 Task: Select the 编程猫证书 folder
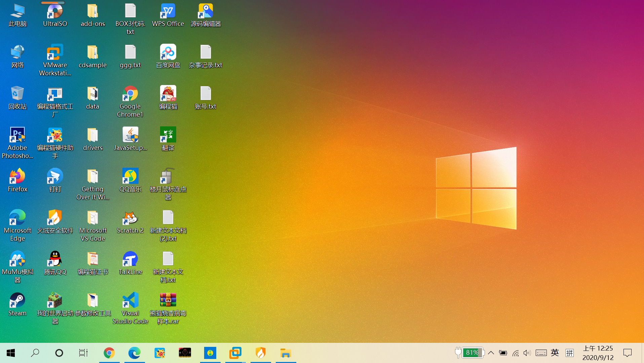click(93, 263)
